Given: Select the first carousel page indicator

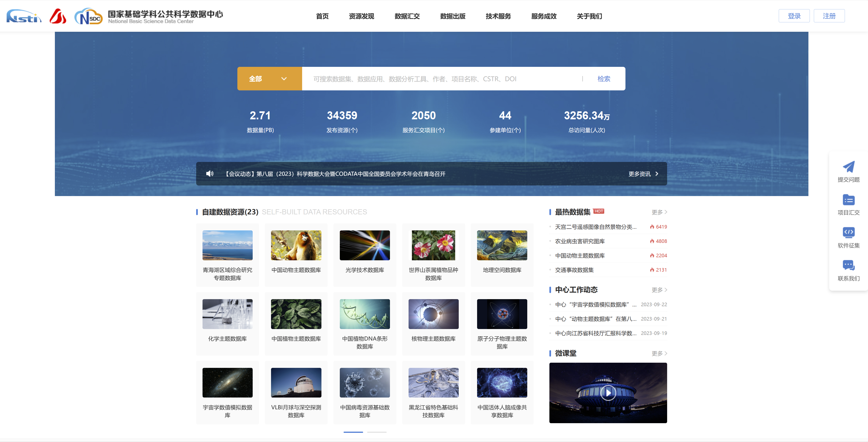Looking at the screenshot, I should [353, 432].
